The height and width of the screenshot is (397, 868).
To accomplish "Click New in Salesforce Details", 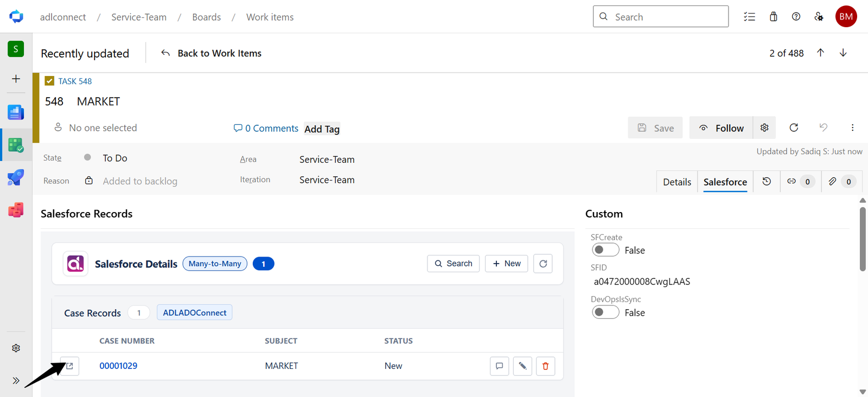I will (507, 264).
